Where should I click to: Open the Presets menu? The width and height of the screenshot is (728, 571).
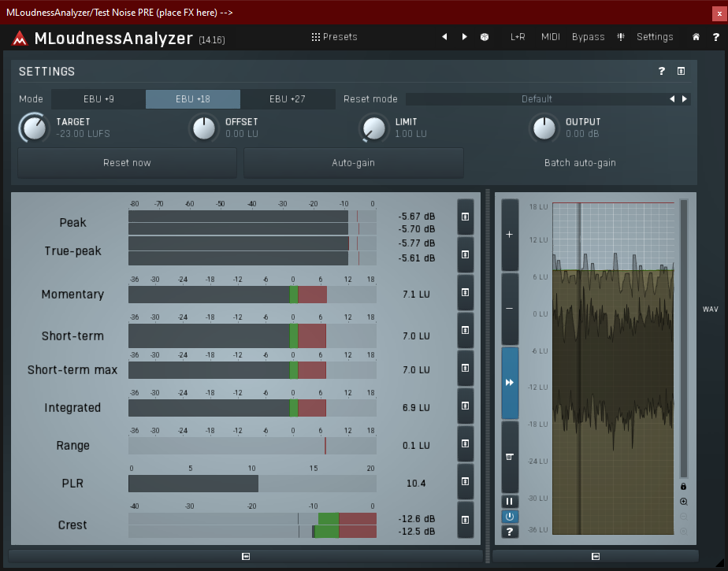[334, 37]
